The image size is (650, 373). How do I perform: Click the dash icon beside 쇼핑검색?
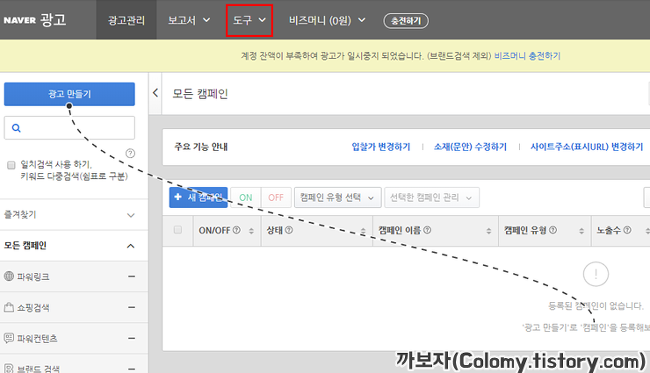[131, 308]
